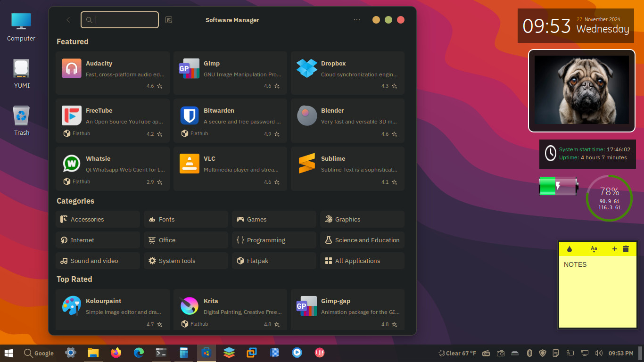Viewport: 644px width, 362px height.
Task: Click the Featured section heading
Action: click(73, 41)
